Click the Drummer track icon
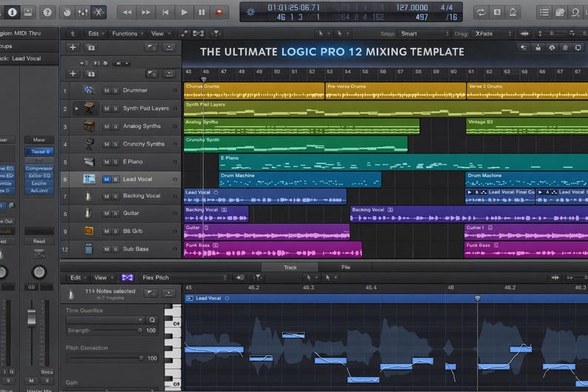 click(x=89, y=90)
